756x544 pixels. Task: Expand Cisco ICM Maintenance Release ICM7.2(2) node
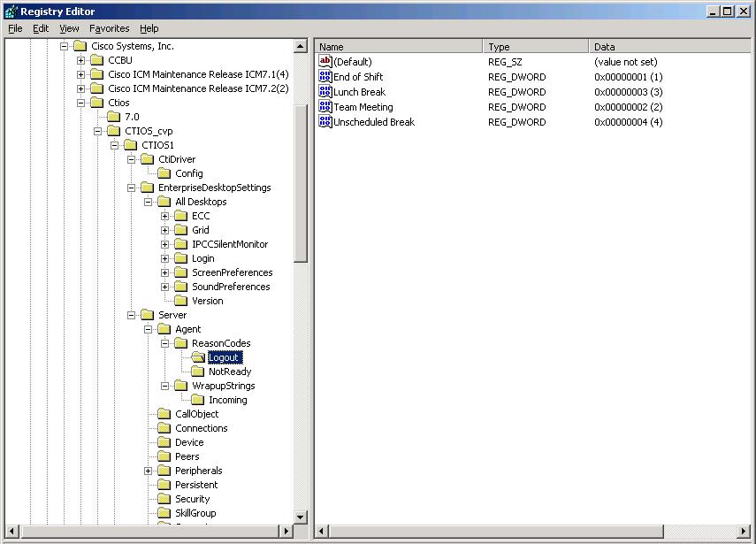point(80,88)
